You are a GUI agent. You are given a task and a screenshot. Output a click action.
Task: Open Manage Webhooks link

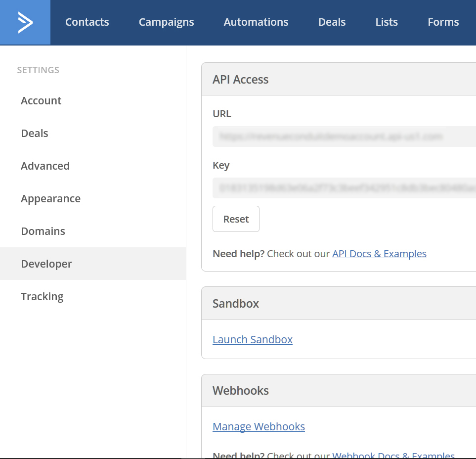pyautogui.click(x=259, y=427)
